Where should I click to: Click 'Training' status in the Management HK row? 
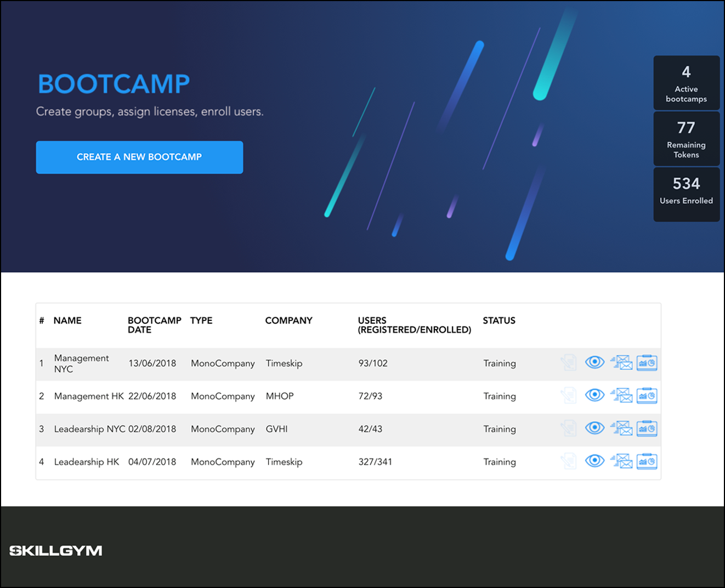tap(500, 396)
